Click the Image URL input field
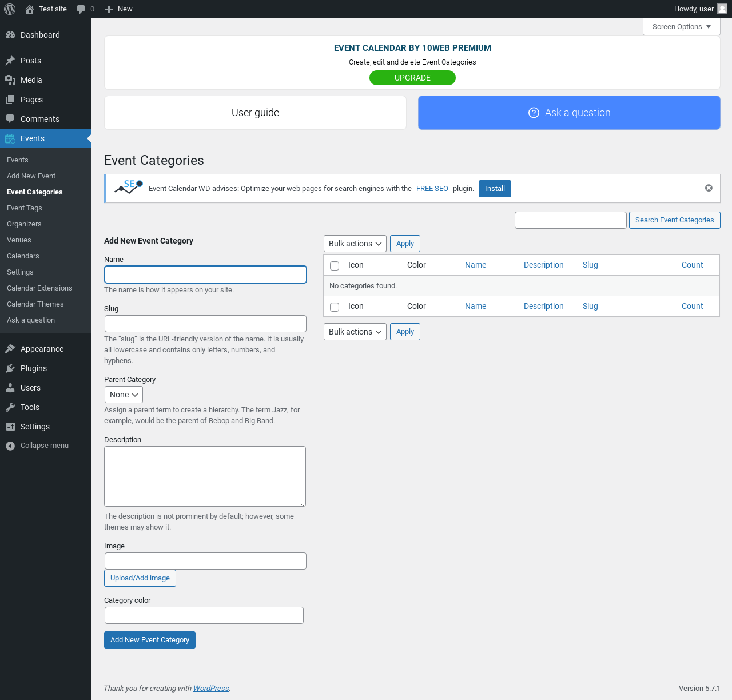The image size is (732, 700). point(205,561)
